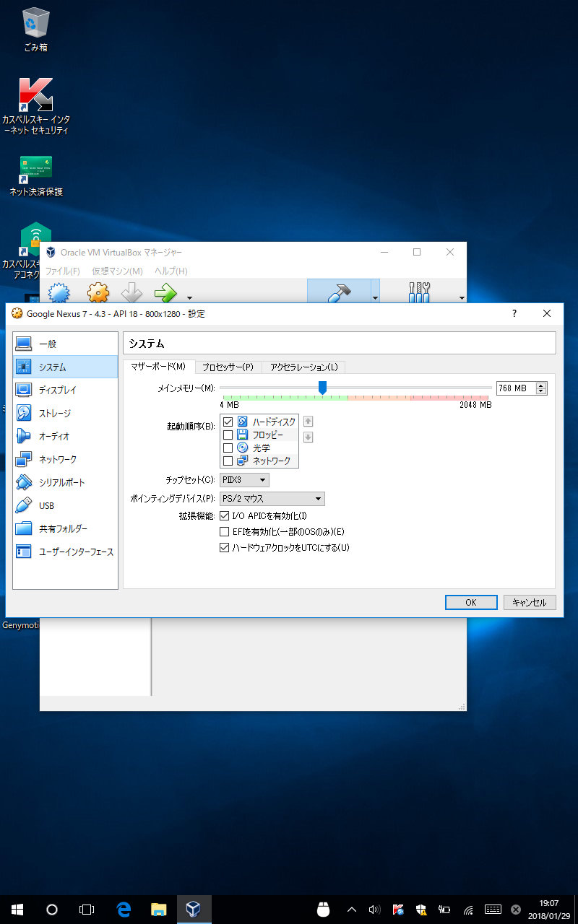The width and height of the screenshot is (578, 924).
Task: Open the シリアルポート settings category
Action: (66, 482)
